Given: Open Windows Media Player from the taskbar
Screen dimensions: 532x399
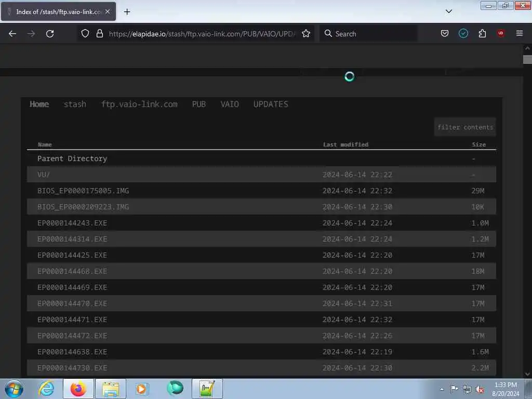Looking at the screenshot, I should point(142,389).
